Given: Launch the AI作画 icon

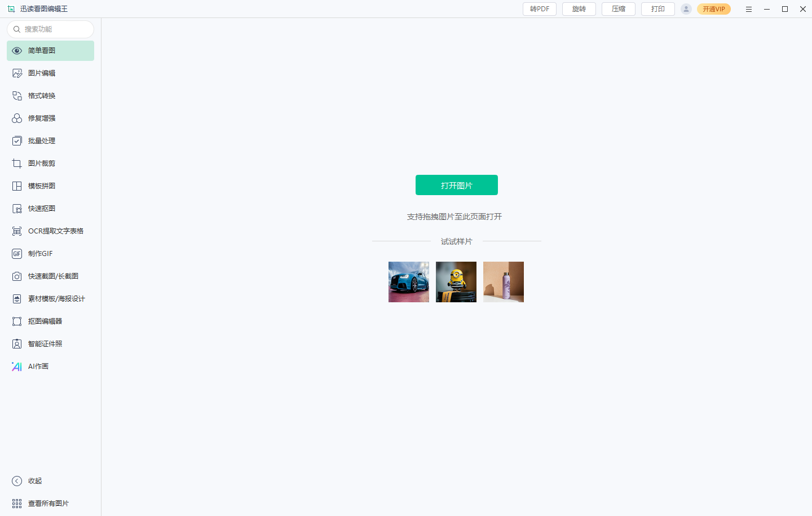Looking at the screenshot, I should [17, 367].
